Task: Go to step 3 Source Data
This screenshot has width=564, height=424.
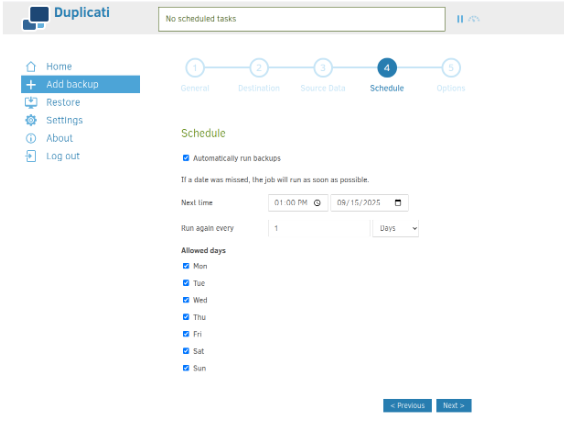Action: [x=323, y=68]
